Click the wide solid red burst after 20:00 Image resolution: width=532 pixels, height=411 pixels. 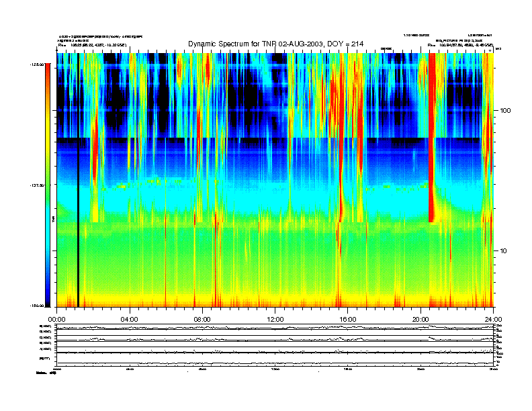(432, 138)
